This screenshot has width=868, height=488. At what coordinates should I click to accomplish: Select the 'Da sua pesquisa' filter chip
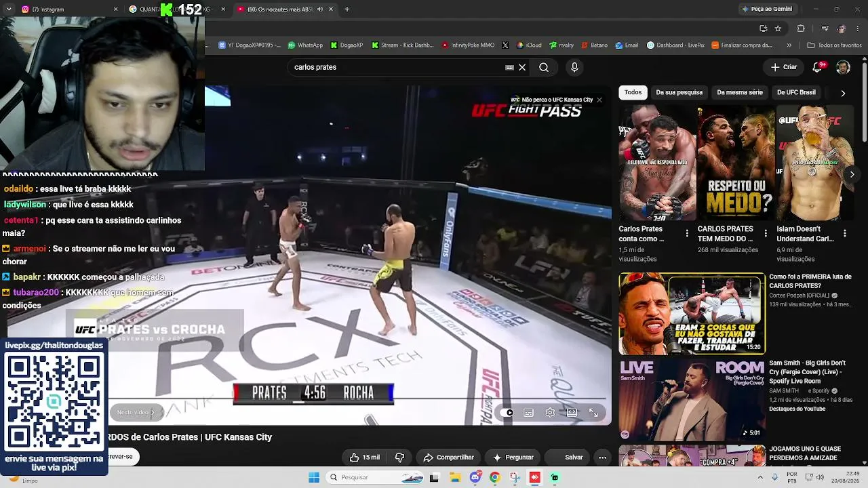coord(679,92)
